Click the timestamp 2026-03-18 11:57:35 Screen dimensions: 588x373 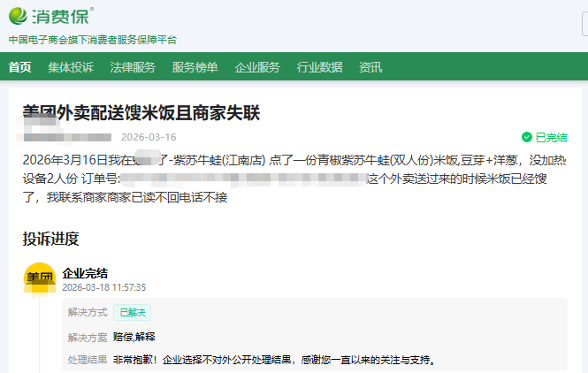(x=104, y=287)
